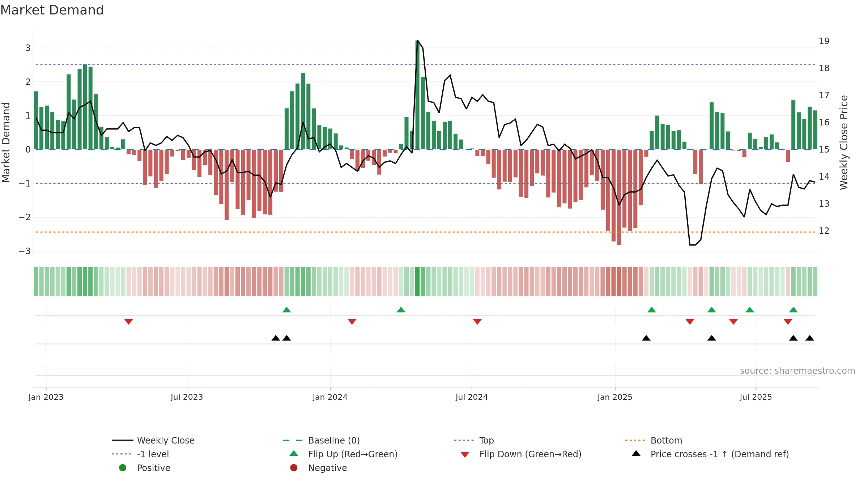The image size is (868, 488).
Task: Click the Flip Down (Green→Red) legend text
Action: 530,454
